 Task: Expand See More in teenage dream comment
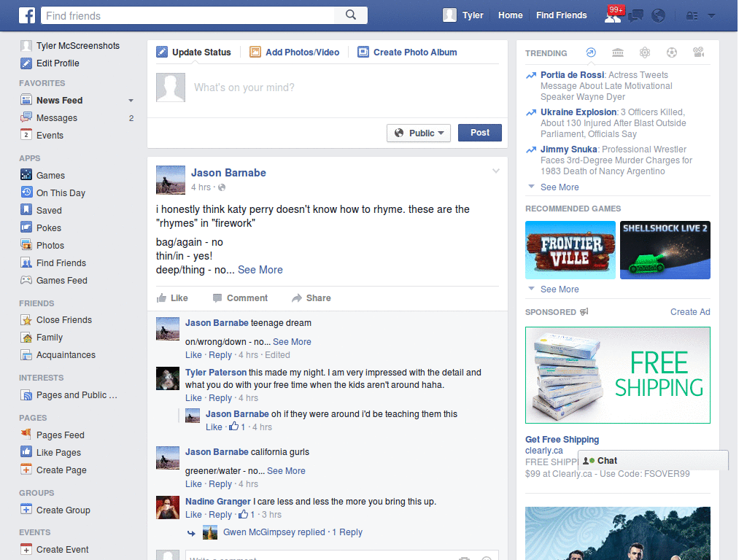[292, 341]
